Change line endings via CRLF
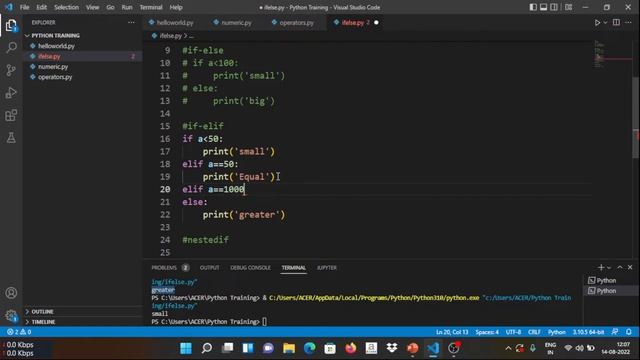 (534, 332)
